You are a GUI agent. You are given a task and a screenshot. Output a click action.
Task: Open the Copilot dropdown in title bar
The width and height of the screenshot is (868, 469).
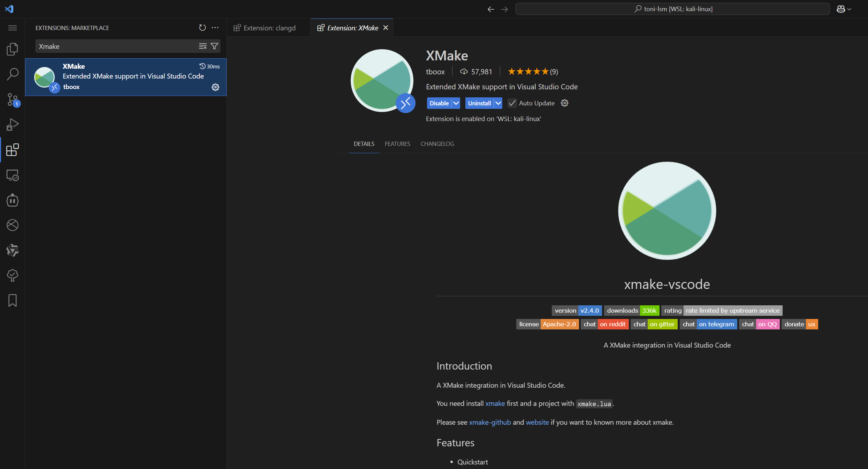click(844, 9)
